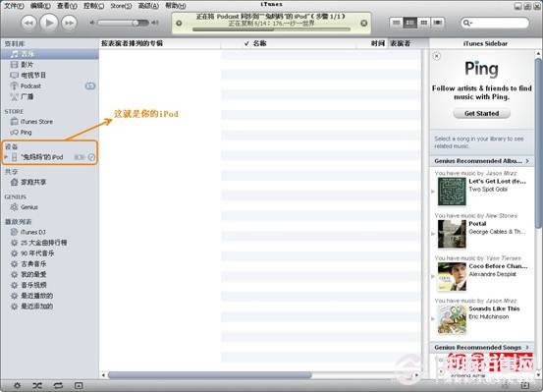
Task: Sort by 按表演者排列的专辑 column header
Action: pos(160,43)
